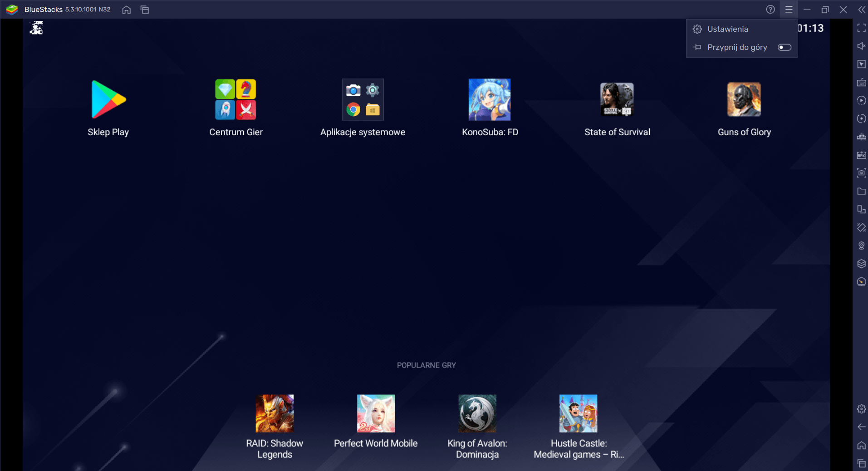
Task: Open recent apps icon at sidebar bottom
Action: point(861,463)
